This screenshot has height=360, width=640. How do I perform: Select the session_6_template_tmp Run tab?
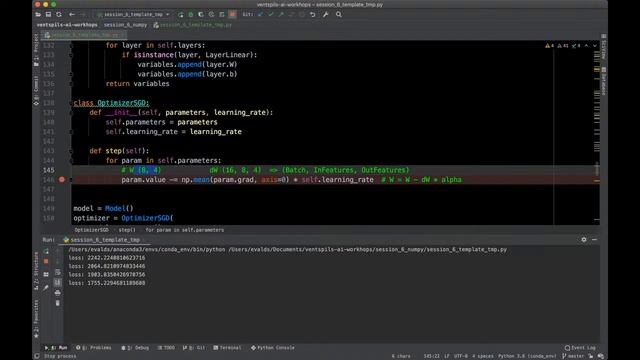click(102, 240)
